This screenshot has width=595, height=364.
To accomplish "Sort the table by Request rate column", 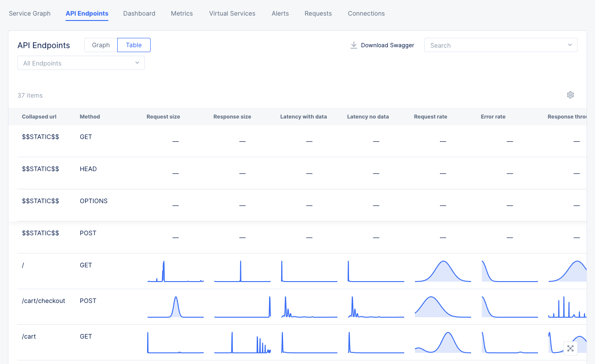I will [x=431, y=116].
